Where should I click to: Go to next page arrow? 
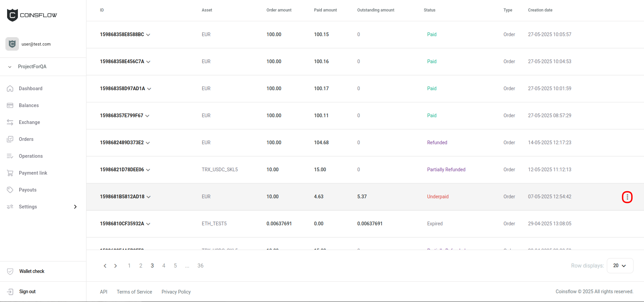(115, 266)
